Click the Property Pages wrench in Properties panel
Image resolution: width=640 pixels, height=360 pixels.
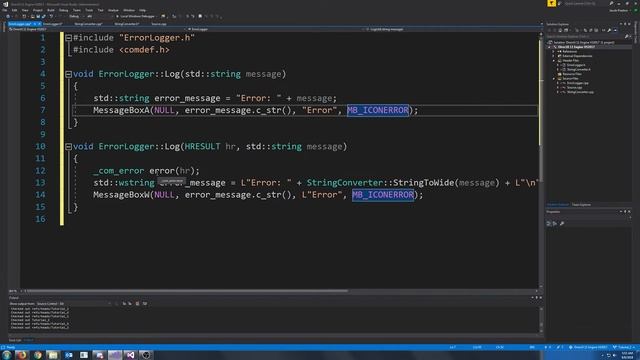pyautogui.click(x=562, y=224)
